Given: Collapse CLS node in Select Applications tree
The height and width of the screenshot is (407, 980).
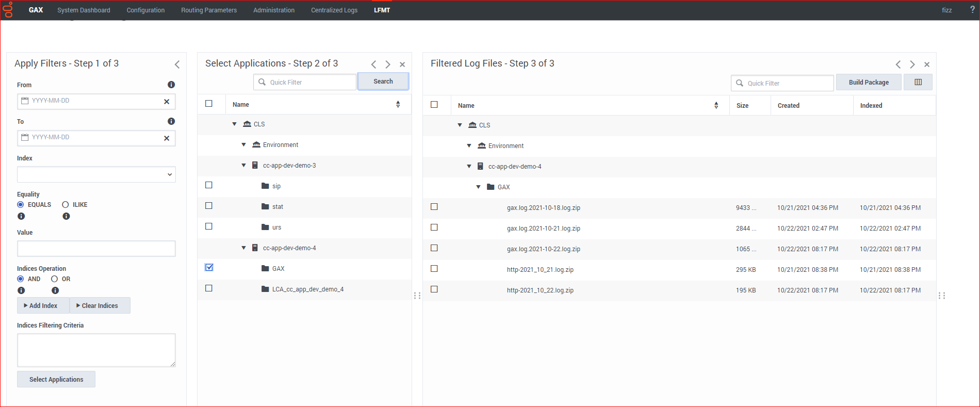Looking at the screenshot, I should point(235,124).
